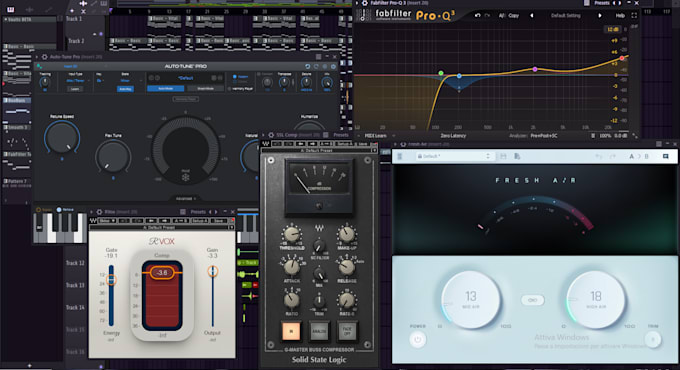The width and height of the screenshot is (680, 370).
Task: Toggle the Analog button on SSL Comp
Action: [x=319, y=331]
